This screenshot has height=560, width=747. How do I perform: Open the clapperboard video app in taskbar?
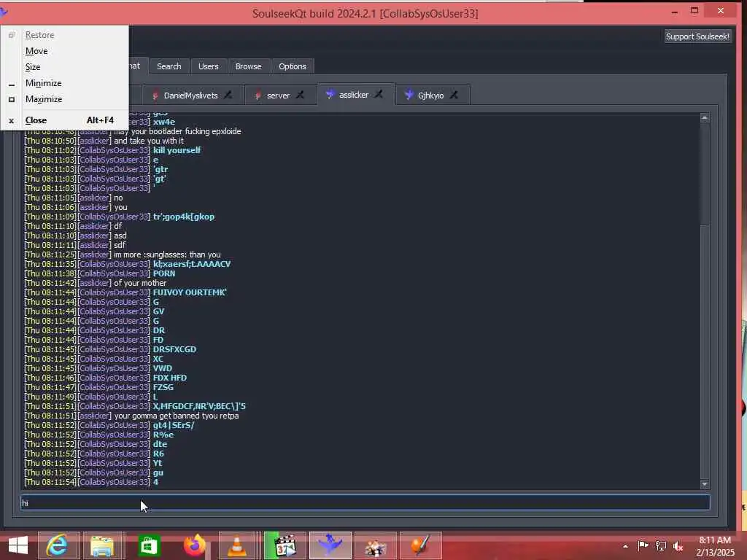pos(285,545)
